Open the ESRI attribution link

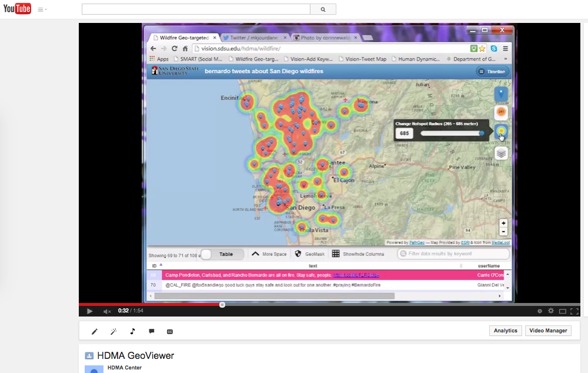click(465, 243)
